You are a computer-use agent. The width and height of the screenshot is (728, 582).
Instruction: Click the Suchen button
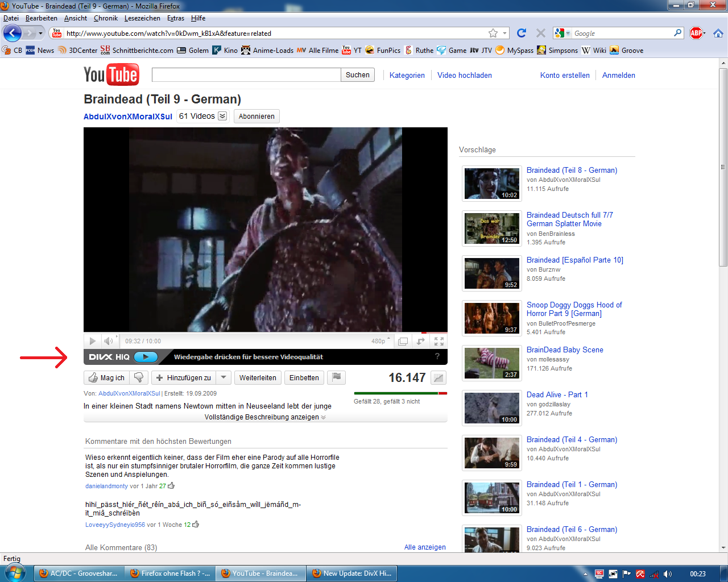358,75
